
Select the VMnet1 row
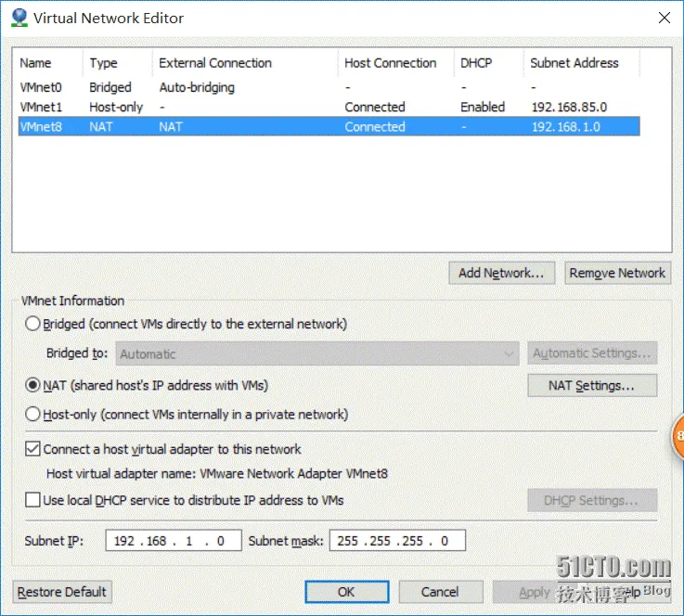click(x=329, y=107)
